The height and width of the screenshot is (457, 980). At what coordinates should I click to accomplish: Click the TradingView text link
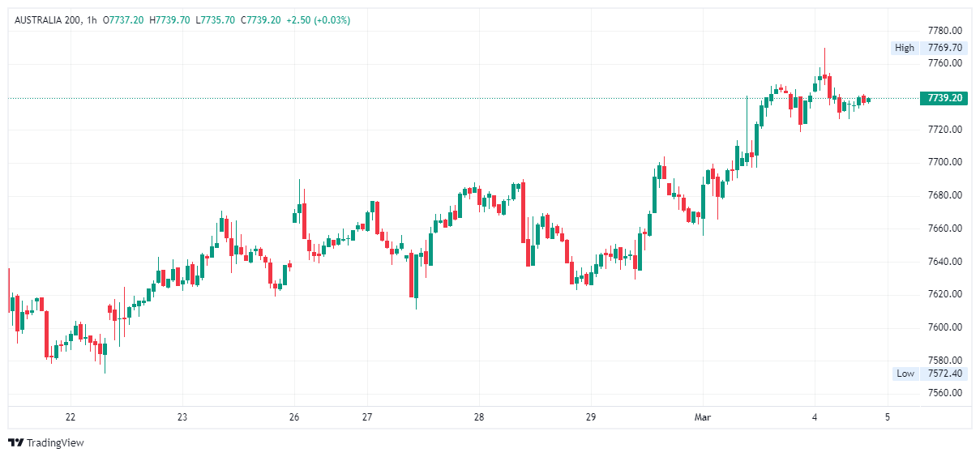[55, 442]
